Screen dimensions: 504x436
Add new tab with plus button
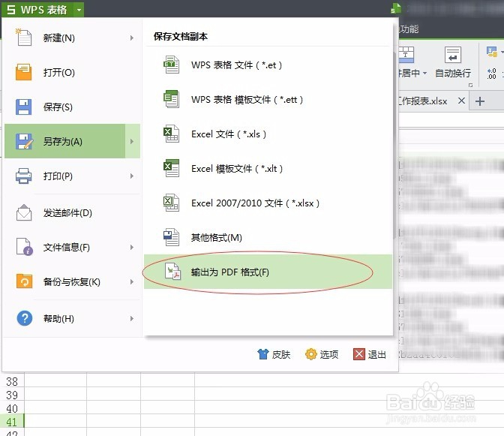(480, 101)
